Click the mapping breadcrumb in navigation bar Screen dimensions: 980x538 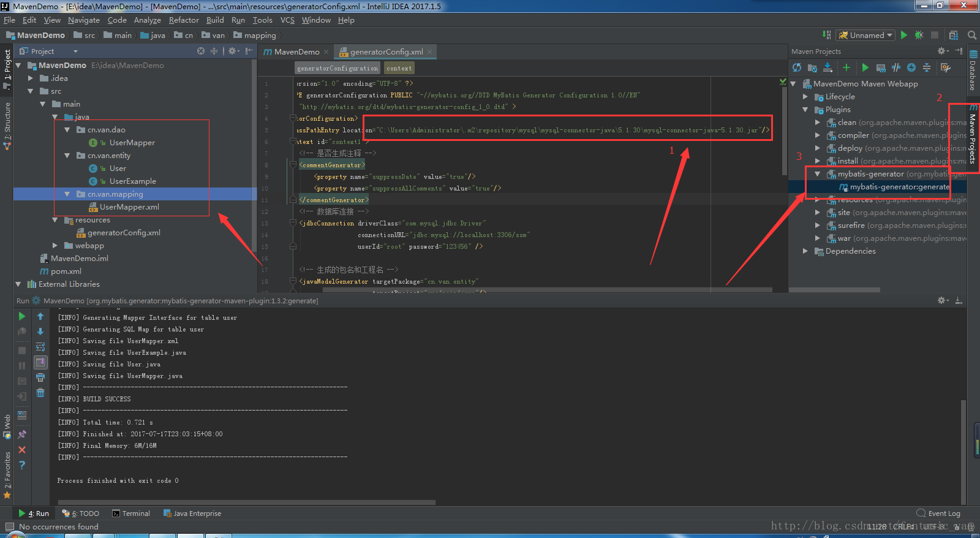[254, 36]
